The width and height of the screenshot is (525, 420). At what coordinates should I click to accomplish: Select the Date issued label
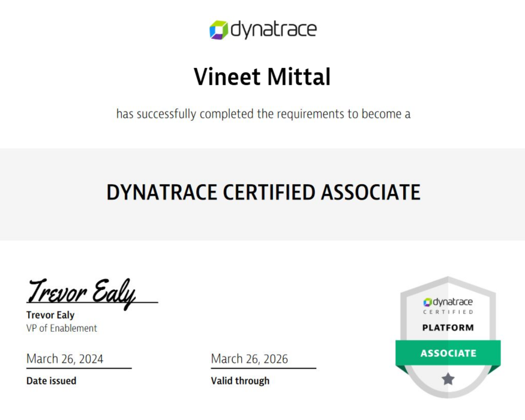pyautogui.click(x=51, y=380)
